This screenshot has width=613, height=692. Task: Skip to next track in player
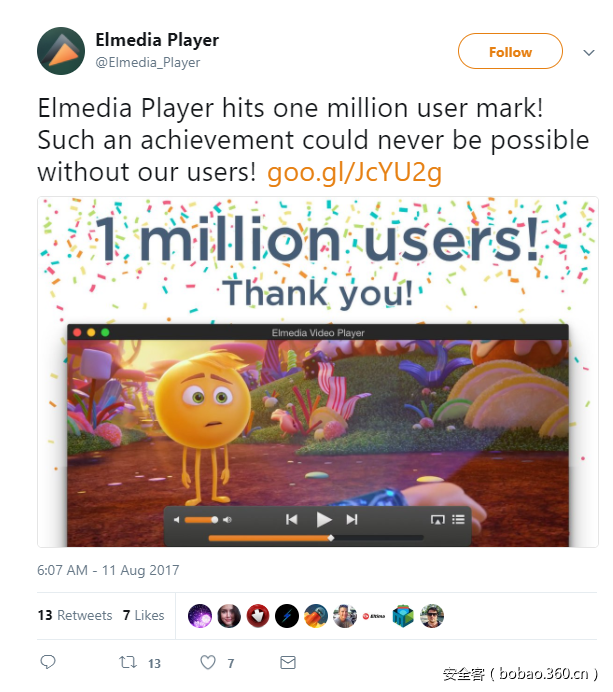(x=352, y=519)
